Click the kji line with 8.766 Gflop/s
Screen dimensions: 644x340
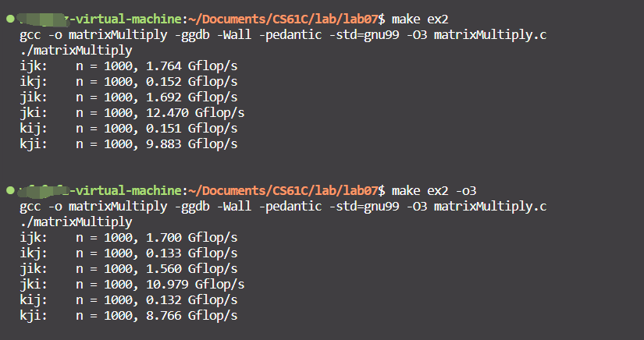pyautogui.click(x=129, y=316)
